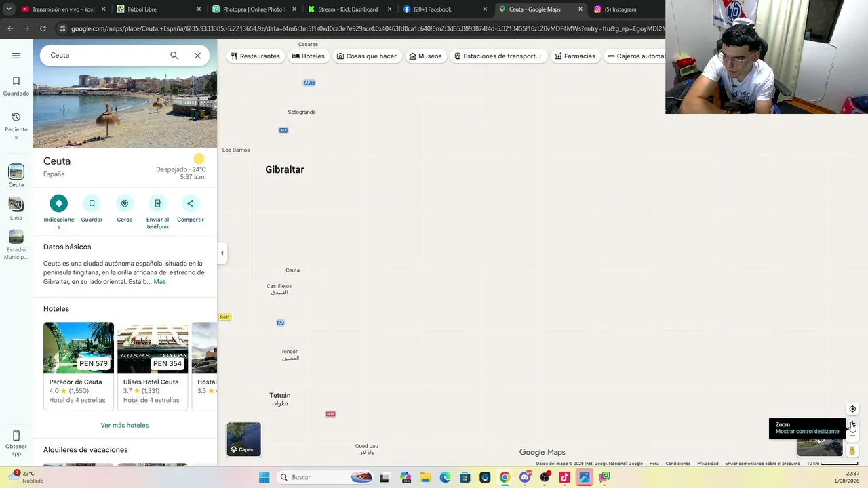Open File Explorer from taskbar
Viewport: 868px width, 488px height.
point(425,477)
